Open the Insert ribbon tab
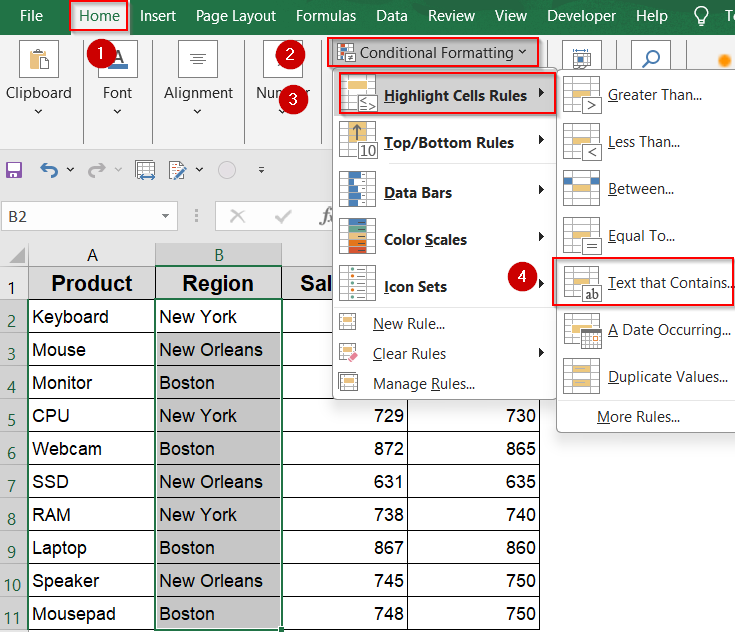The width and height of the screenshot is (735, 632). click(x=158, y=16)
